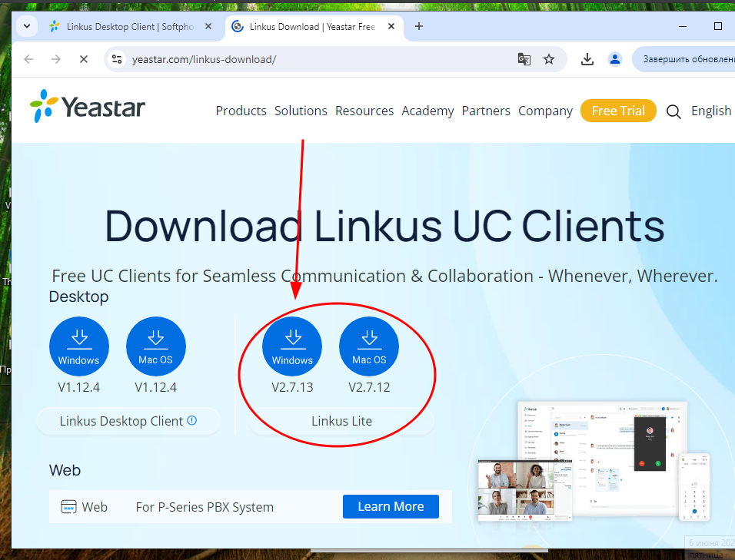
Task: Maximize the browser window
Action: click(x=717, y=27)
